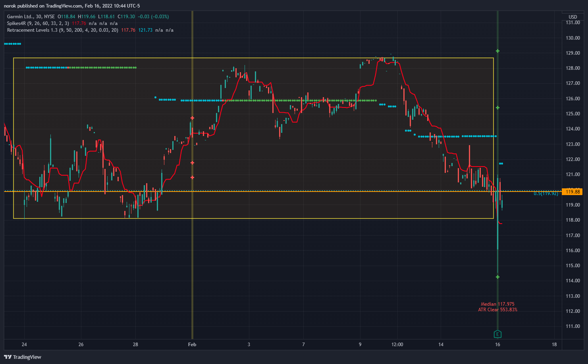Image resolution: width=588 pixels, height=364 pixels.
Task: Open the earnings 'E' marker on the time axis
Action: click(x=497, y=334)
